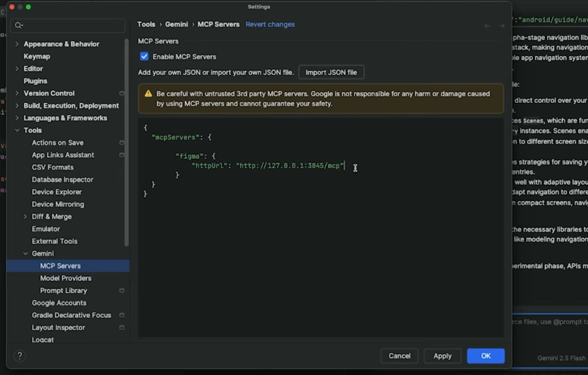Expand the Diff & Merge node
588x375 pixels.
pos(25,217)
